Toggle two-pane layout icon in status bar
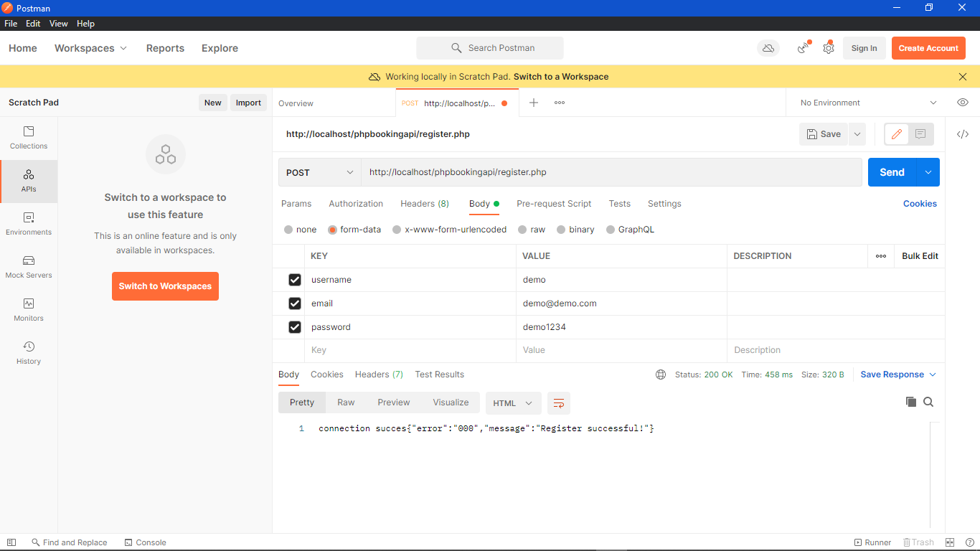This screenshot has height=551, width=980. [950, 542]
